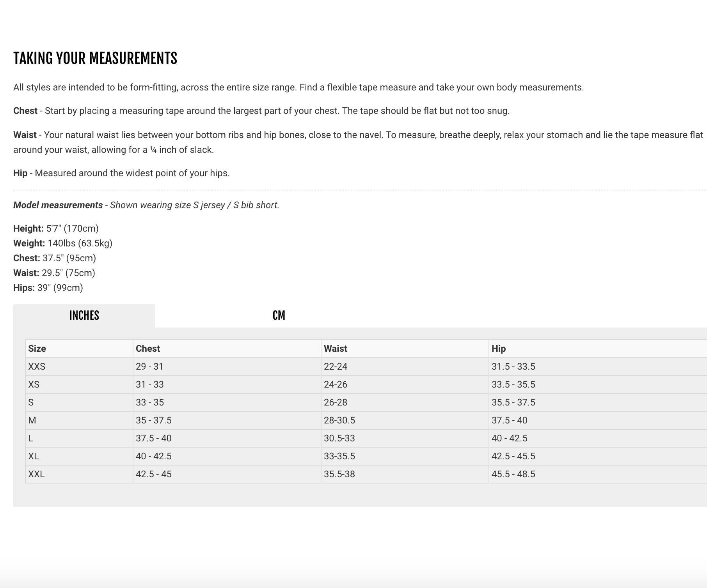Select the INCHES tab

point(84,315)
